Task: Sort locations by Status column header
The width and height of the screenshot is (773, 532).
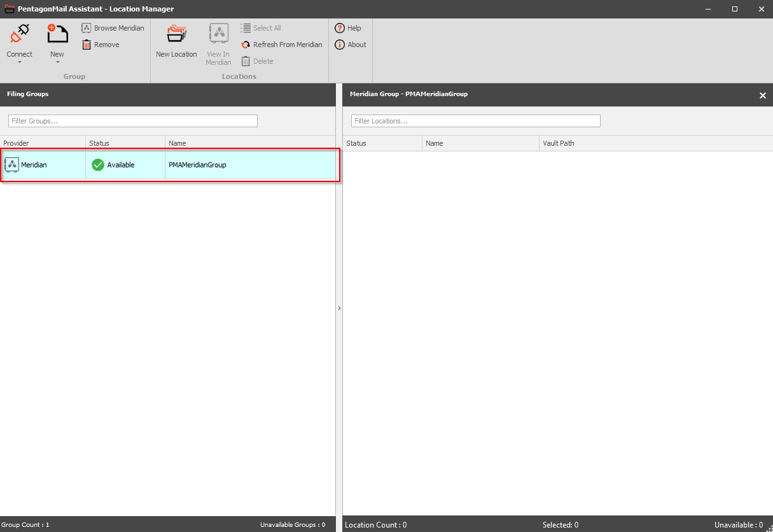Action: click(382, 143)
